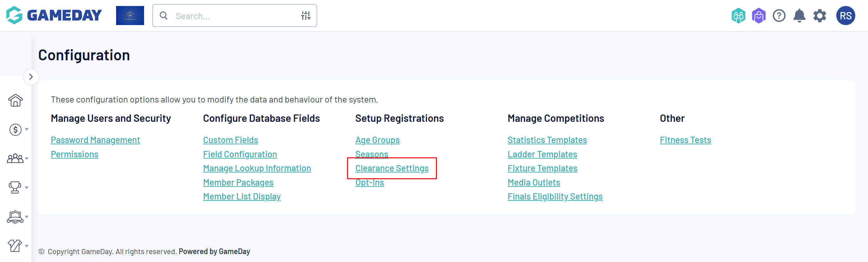Expand the teams jersey sidebar menu
The height and width of the screenshot is (262, 868).
pyautogui.click(x=17, y=246)
